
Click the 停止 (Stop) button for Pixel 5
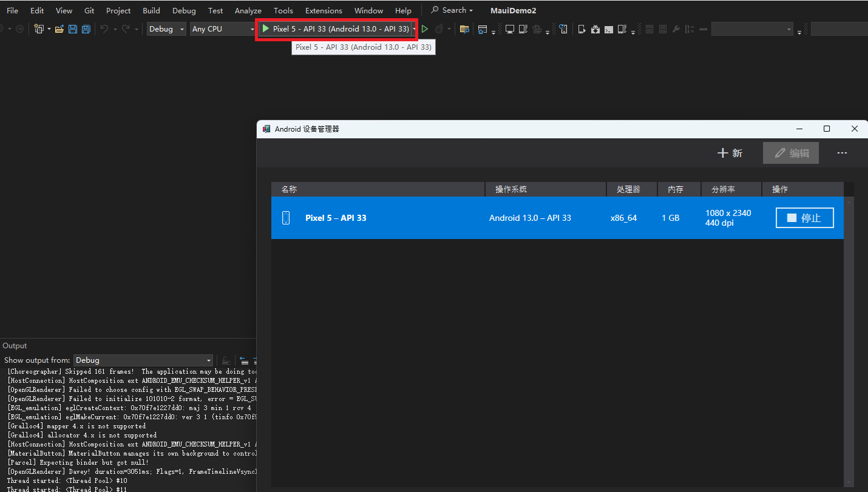(805, 218)
